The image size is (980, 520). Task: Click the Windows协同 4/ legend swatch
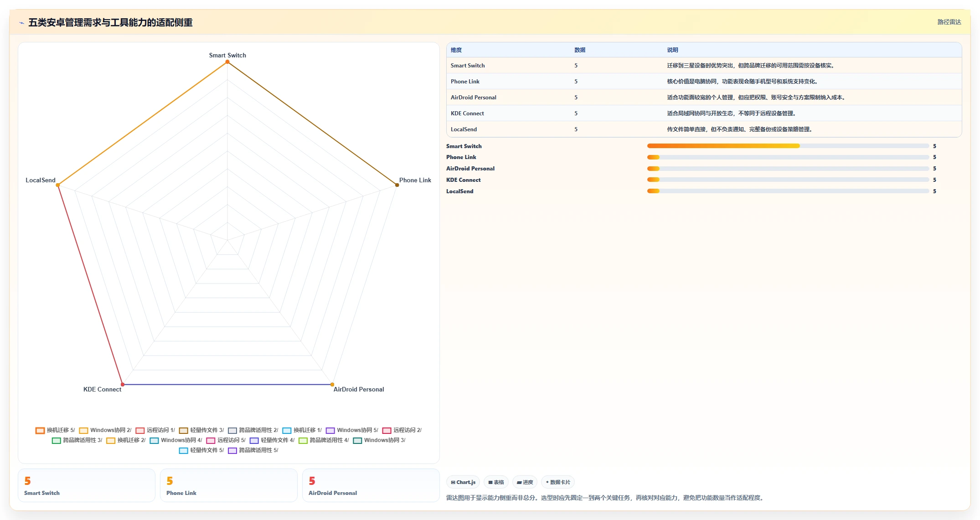pos(154,440)
